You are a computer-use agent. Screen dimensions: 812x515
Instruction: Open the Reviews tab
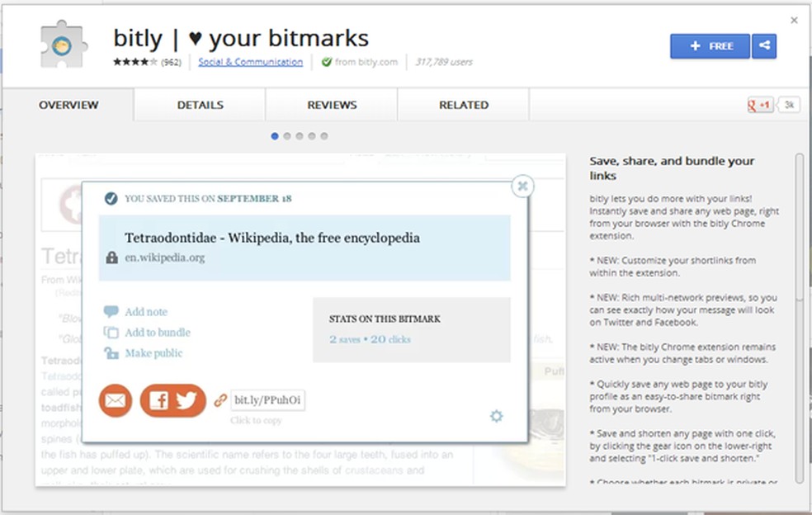point(332,105)
